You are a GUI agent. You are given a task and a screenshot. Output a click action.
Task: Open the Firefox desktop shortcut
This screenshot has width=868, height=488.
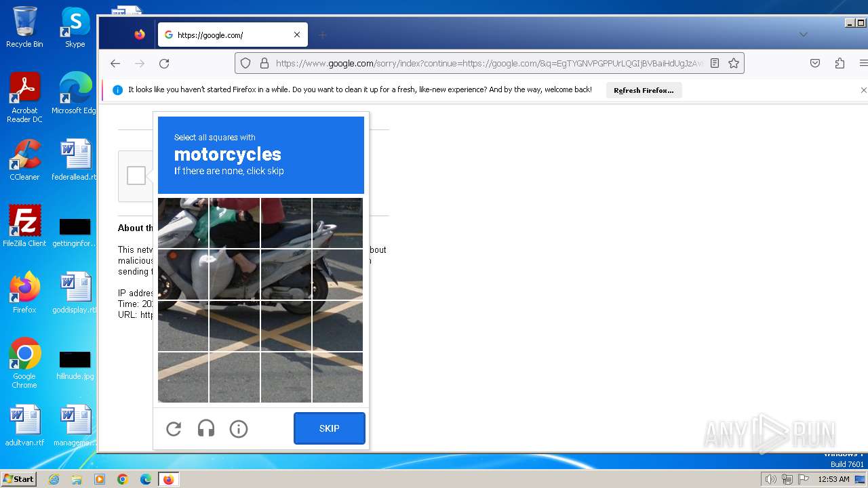(x=24, y=293)
